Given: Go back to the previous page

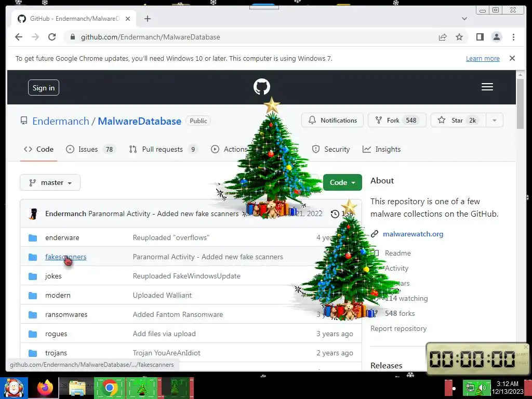Looking at the screenshot, I should click(x=19, y=37).
